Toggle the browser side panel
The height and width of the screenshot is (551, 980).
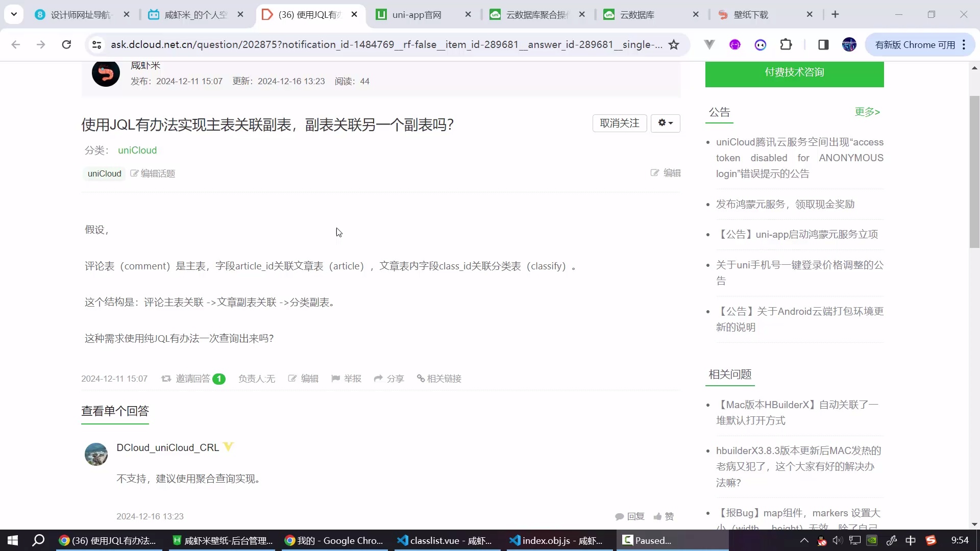coord(823,45)
